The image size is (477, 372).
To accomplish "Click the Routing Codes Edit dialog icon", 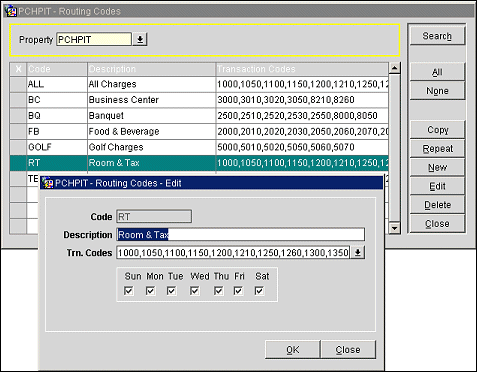I will click(x=47, y=183).
